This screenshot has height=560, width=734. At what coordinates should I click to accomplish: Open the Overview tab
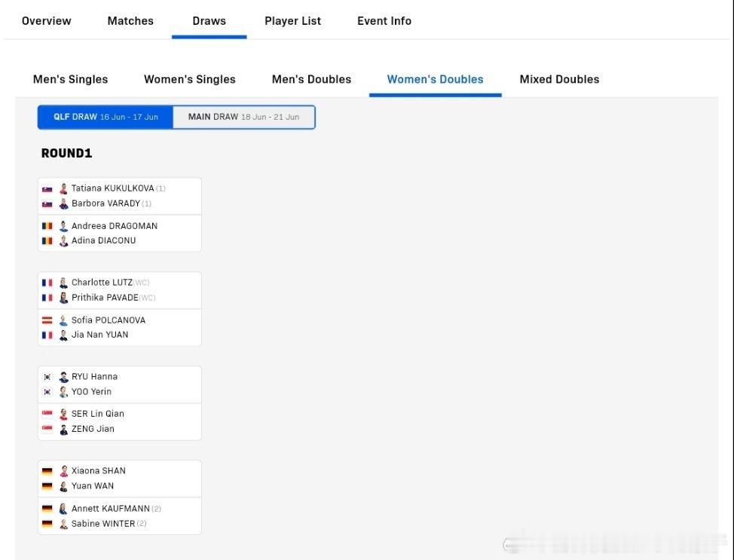46,21
